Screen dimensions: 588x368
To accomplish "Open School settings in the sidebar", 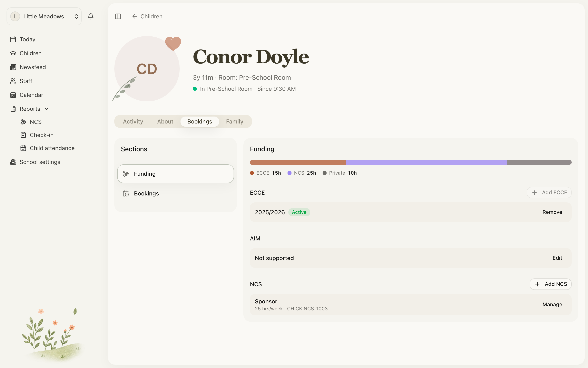I will click(x=40, y=162).
